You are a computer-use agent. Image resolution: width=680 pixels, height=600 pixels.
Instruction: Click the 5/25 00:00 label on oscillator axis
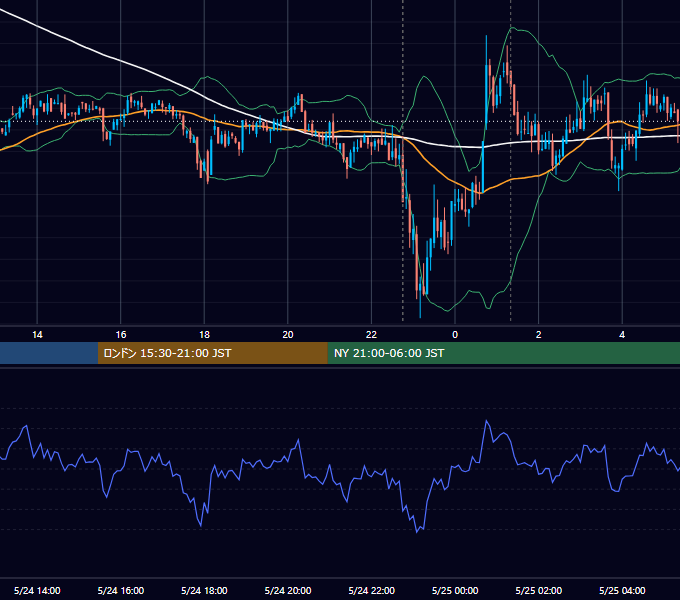(455, 590)
